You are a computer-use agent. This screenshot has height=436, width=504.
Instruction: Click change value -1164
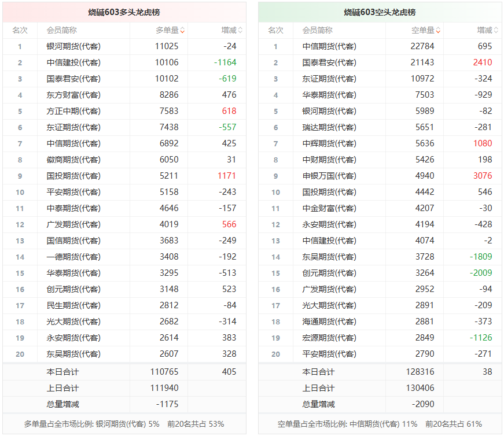click(x=225, y=62)
